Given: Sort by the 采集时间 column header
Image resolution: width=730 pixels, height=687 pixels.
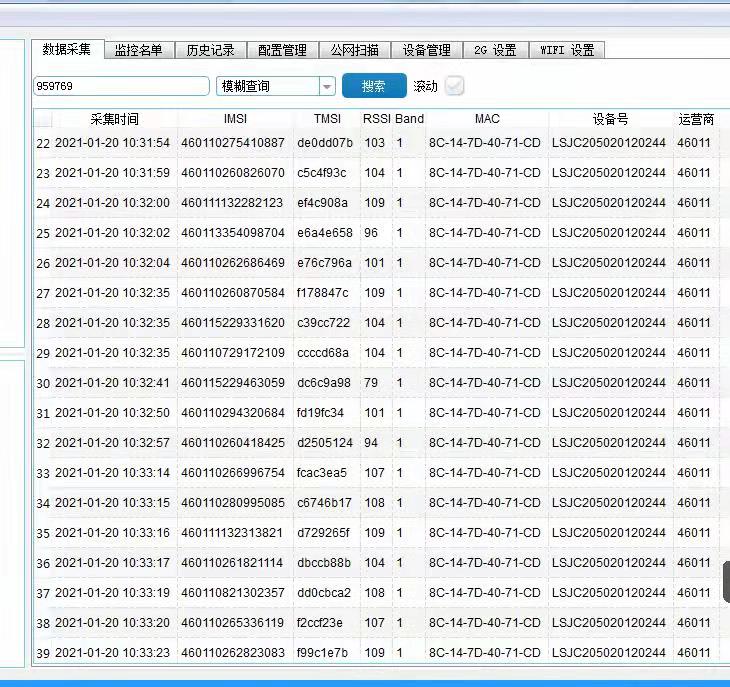Looking at the screenshot, I should click(x=114, y=119).
